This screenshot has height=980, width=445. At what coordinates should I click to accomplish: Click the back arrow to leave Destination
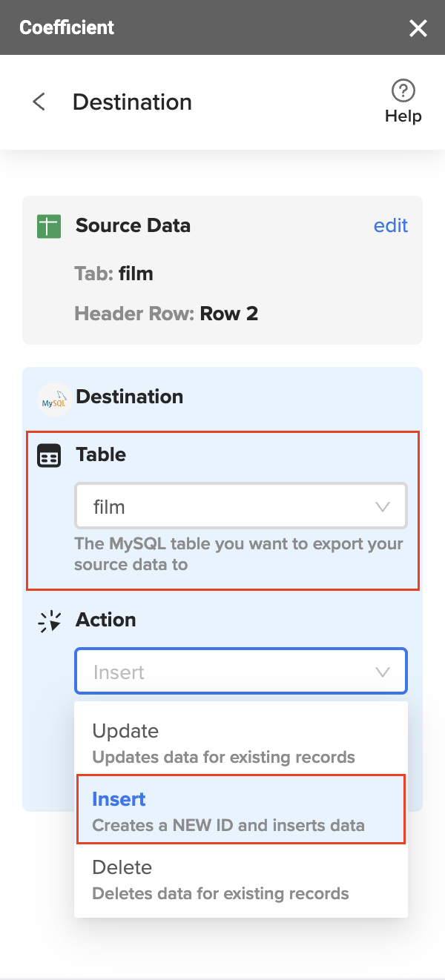click(37, 102)
